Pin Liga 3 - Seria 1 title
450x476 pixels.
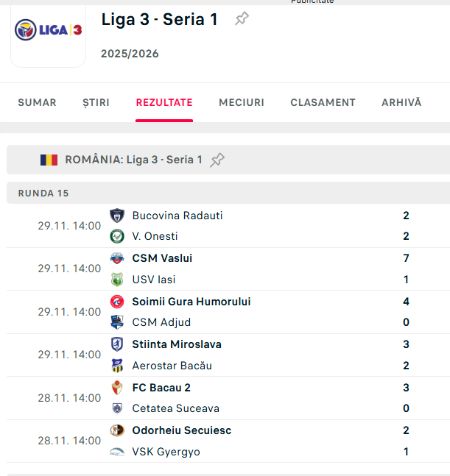[242, 19]
